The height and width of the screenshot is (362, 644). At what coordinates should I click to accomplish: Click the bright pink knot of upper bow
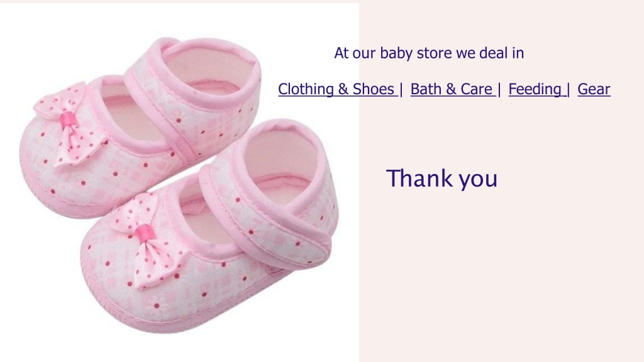tap(69, 120)
